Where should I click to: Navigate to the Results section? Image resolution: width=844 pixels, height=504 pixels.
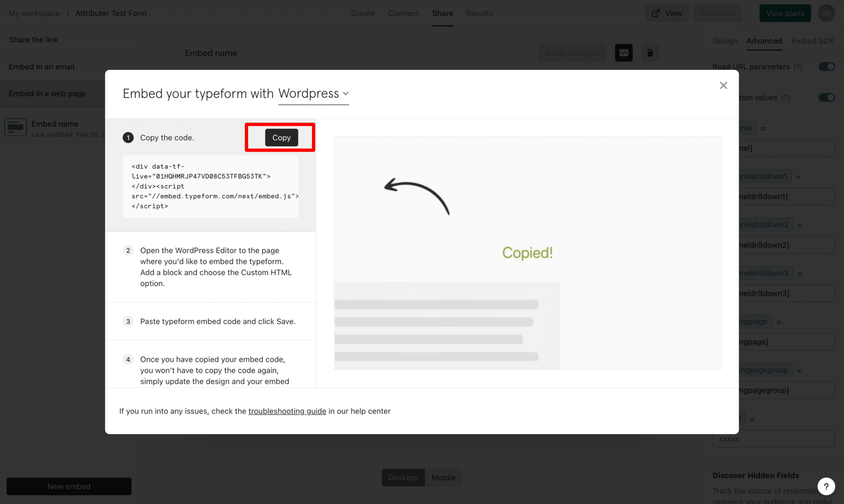pyautogui.click(x=479, y=13)
